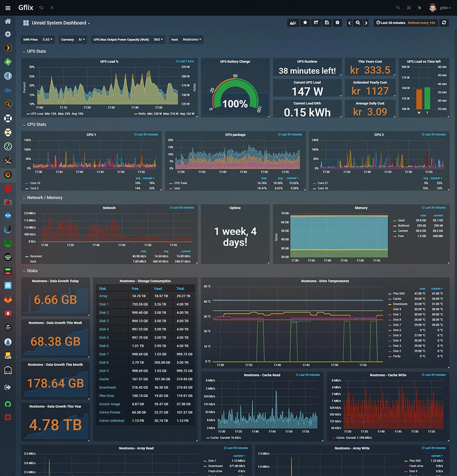
Task: Toggle the Received series in Network legend
Action: pos(36,256)
